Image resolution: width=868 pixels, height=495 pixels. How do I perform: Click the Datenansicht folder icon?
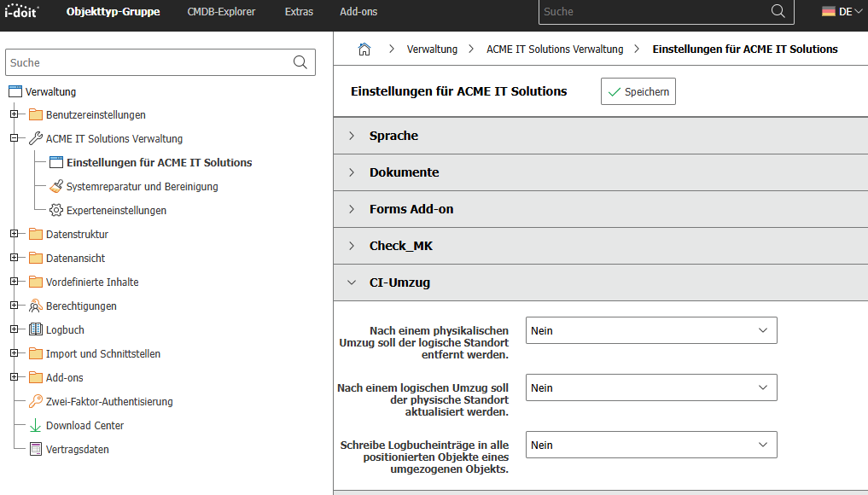(36, 258)
